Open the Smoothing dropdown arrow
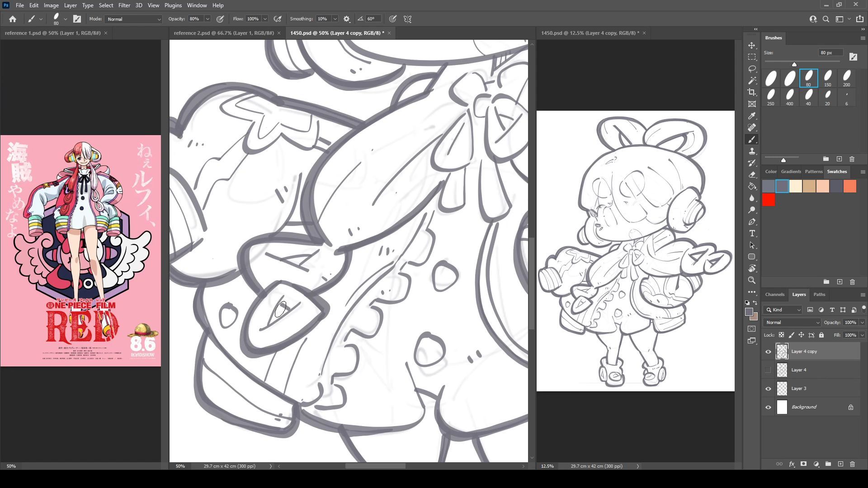Screen dimensions: 868x488 click(x=335, y=19)
